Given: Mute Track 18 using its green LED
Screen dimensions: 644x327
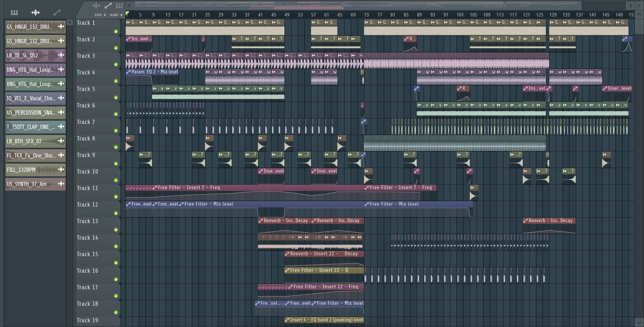Looking at the screenshot, I should (116, 312).
